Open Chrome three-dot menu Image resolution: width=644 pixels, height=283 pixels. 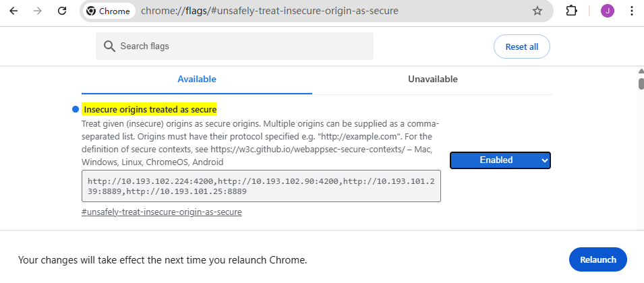[x=631, y=11]
